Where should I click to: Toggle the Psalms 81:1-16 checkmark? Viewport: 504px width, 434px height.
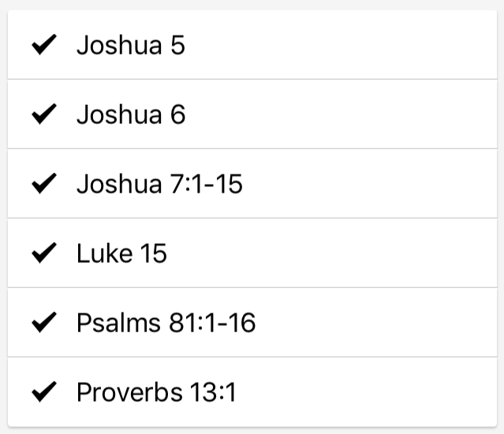click(44, 323)
